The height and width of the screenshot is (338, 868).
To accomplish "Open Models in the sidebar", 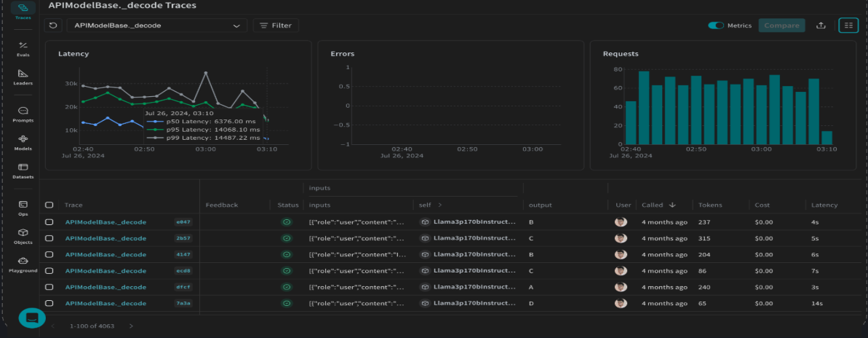I will point(23,142).
